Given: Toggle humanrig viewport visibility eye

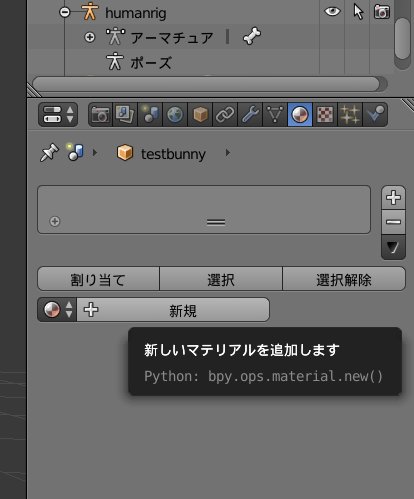Looking at the screenshot, I should tap(332, 12).
